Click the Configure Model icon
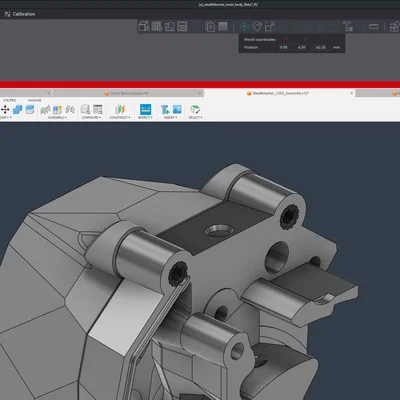 pos(85,109)
